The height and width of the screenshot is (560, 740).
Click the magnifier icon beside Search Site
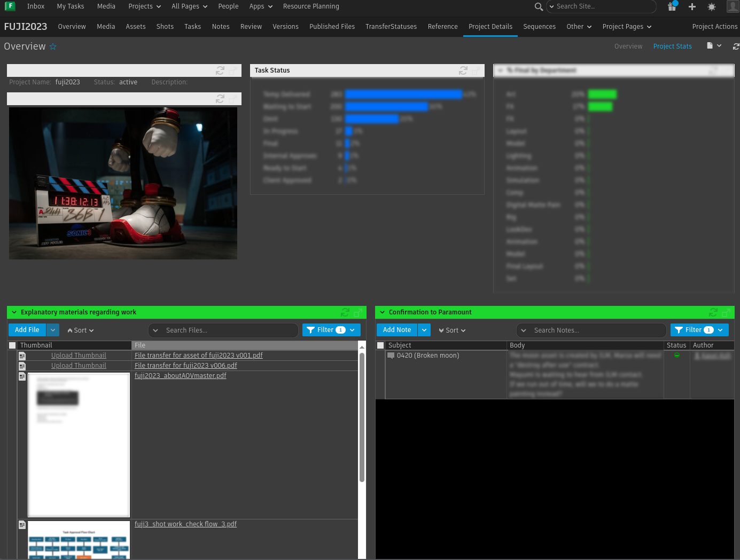(x=539, y=6)
